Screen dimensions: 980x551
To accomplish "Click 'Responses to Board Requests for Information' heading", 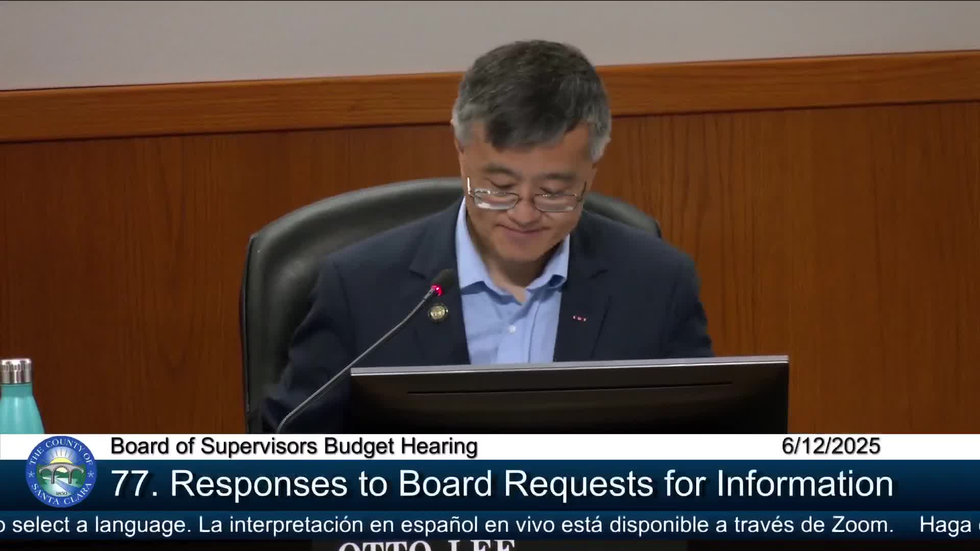I will tap(531, 483).
